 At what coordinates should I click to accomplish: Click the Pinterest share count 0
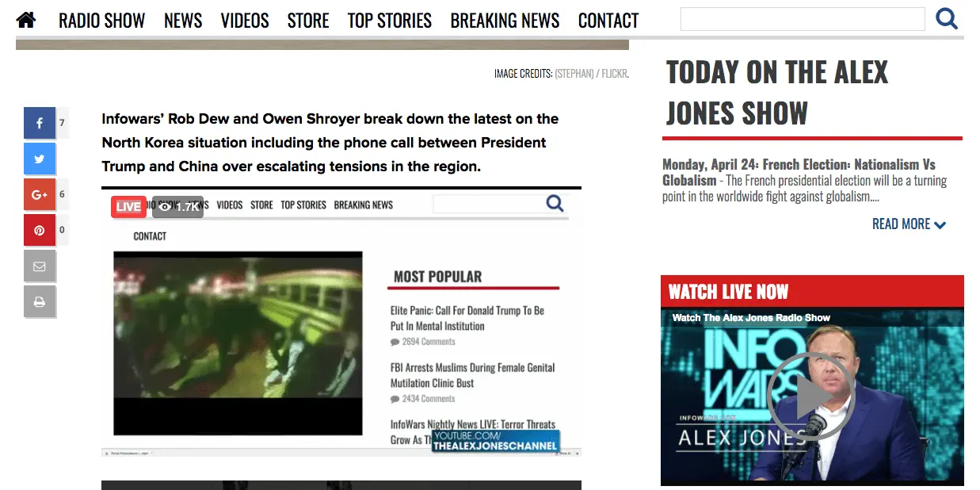[x=62, y=230]
